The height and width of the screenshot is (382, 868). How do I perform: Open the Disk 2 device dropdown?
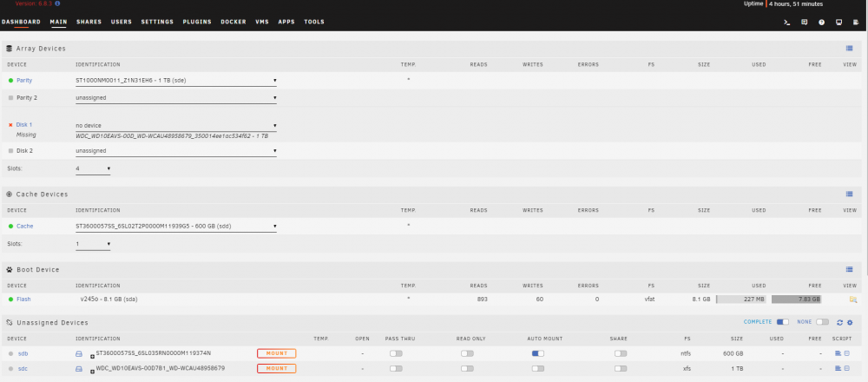tap(176, 150)
